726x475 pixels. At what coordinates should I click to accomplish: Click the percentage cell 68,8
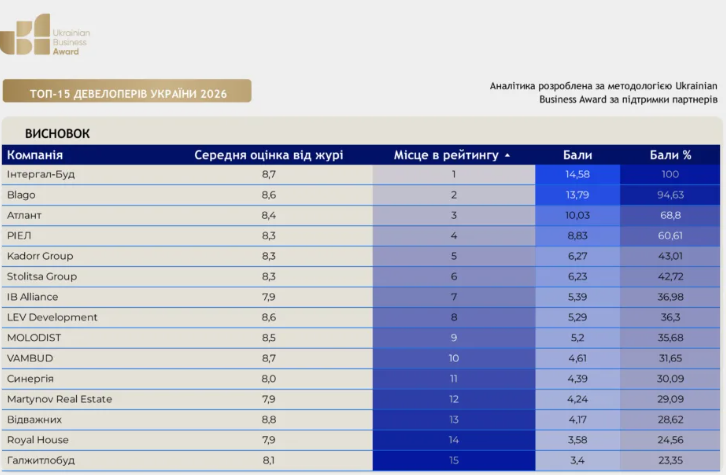(670, 215)
